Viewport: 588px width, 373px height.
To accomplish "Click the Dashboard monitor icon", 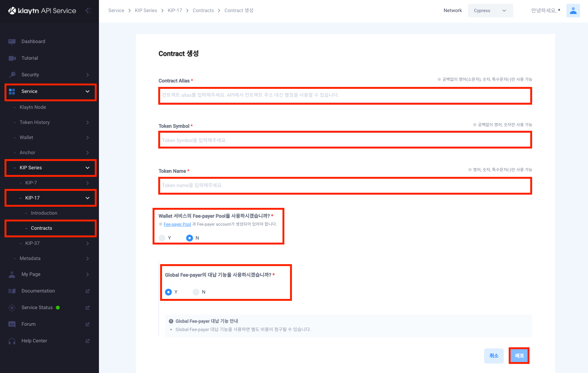I will click(12, 42).
